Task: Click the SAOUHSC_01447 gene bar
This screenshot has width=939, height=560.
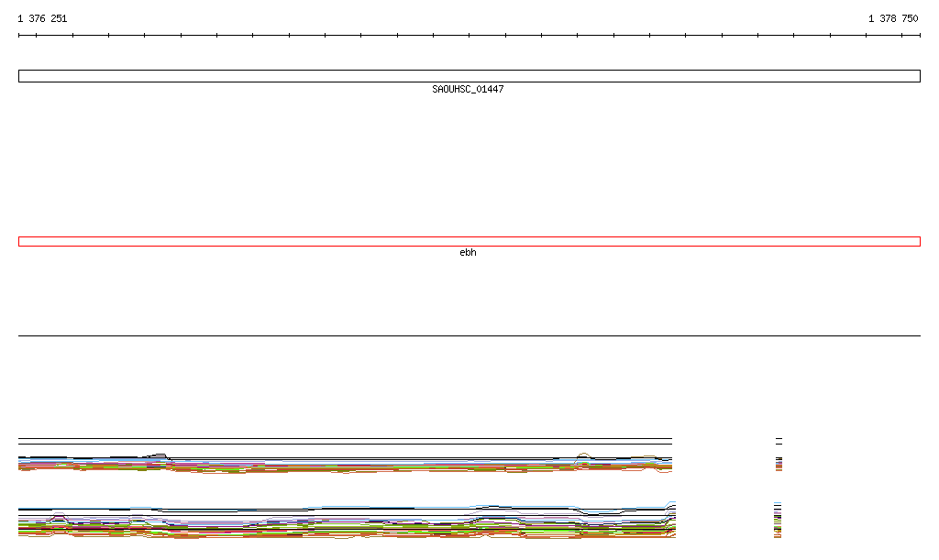Action: click(469, 76)
